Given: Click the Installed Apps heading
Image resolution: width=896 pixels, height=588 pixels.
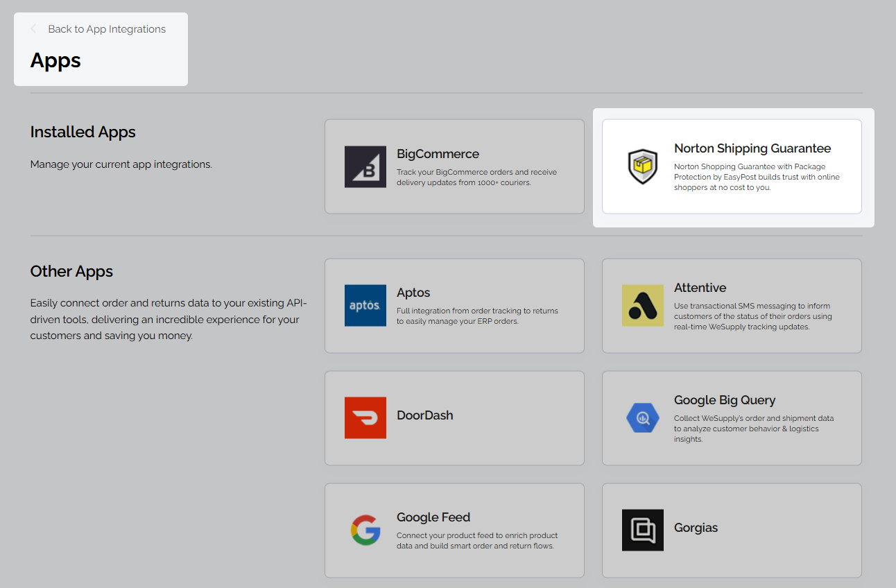Looking at the screenshot, I should pyautogui.click(x=83, y=132).
